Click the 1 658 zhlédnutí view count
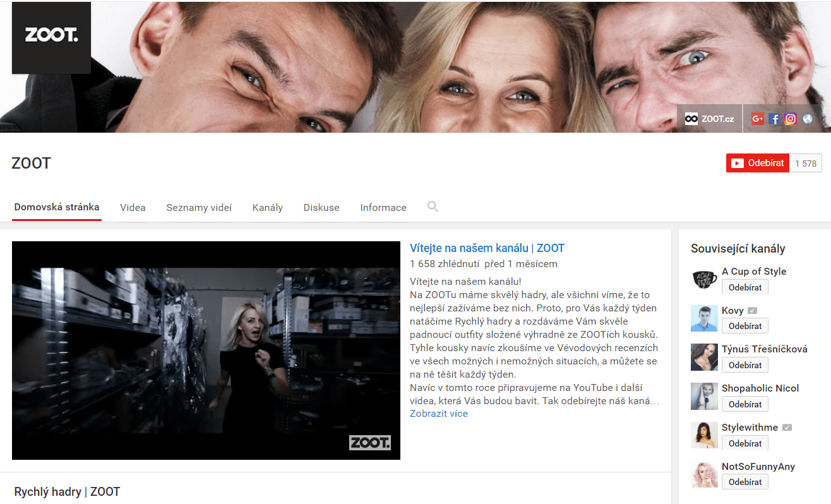 445,264
